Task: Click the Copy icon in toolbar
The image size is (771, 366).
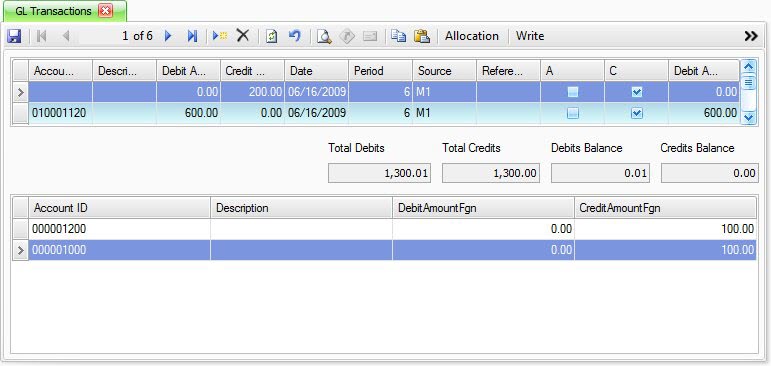Action: tap(398, 36)
